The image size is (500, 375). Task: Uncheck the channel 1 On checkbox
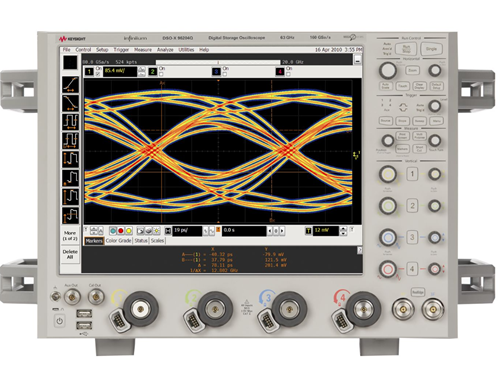pos(98,74)
